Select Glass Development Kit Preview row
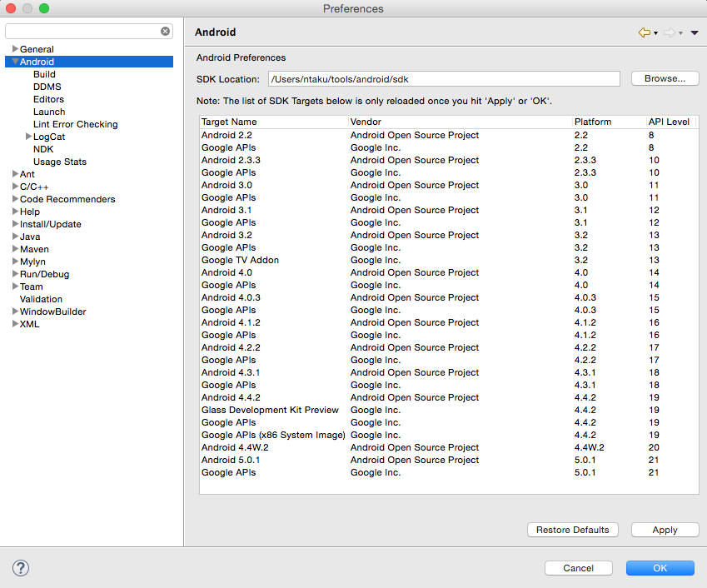The width and height of the screenshot is (707, 588). (x=449, y=410)
